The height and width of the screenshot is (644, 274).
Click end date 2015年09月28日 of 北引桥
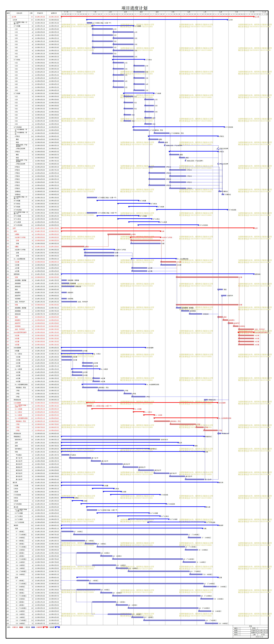[54, 20]
